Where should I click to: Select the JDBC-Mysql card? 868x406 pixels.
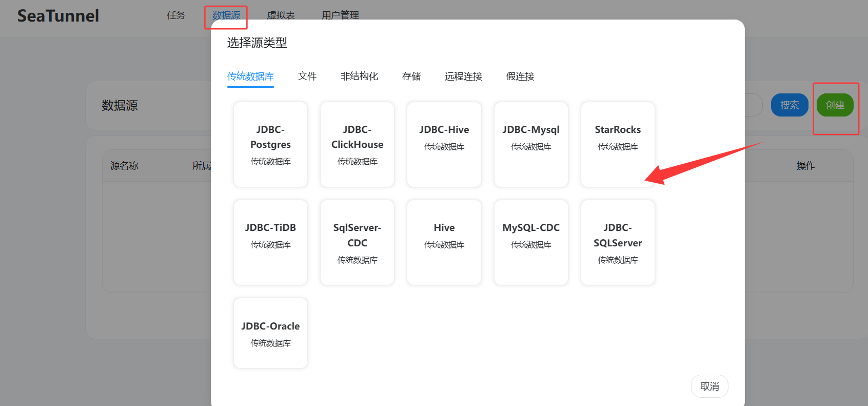(x=531, y=144)
